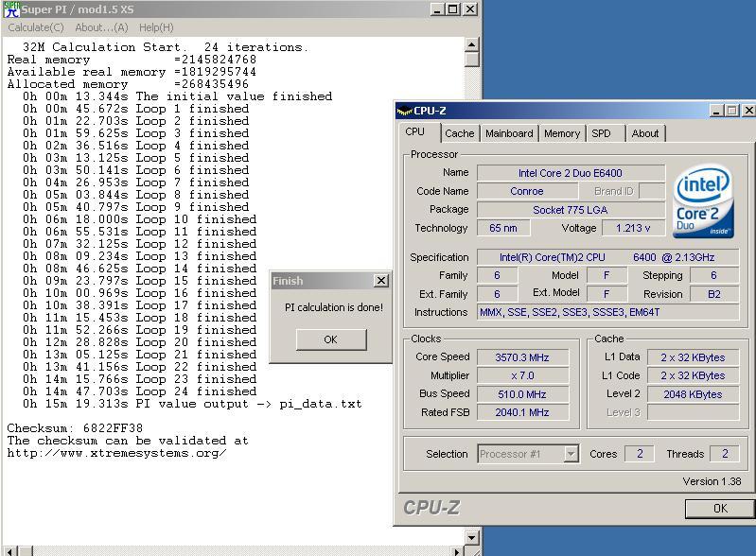Click the Super PI vertical scrollbar up arrow

(x=471, y=44)
